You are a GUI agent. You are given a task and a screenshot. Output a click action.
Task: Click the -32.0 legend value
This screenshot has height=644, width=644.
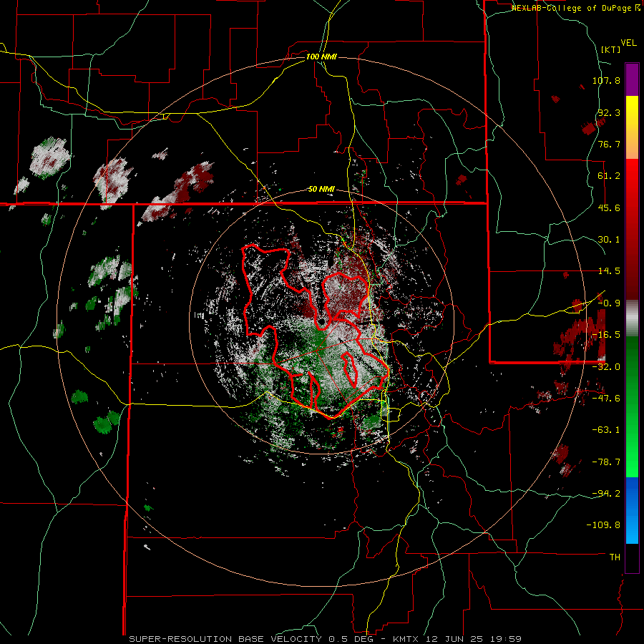pyautogui.click(x=606, y=367)
